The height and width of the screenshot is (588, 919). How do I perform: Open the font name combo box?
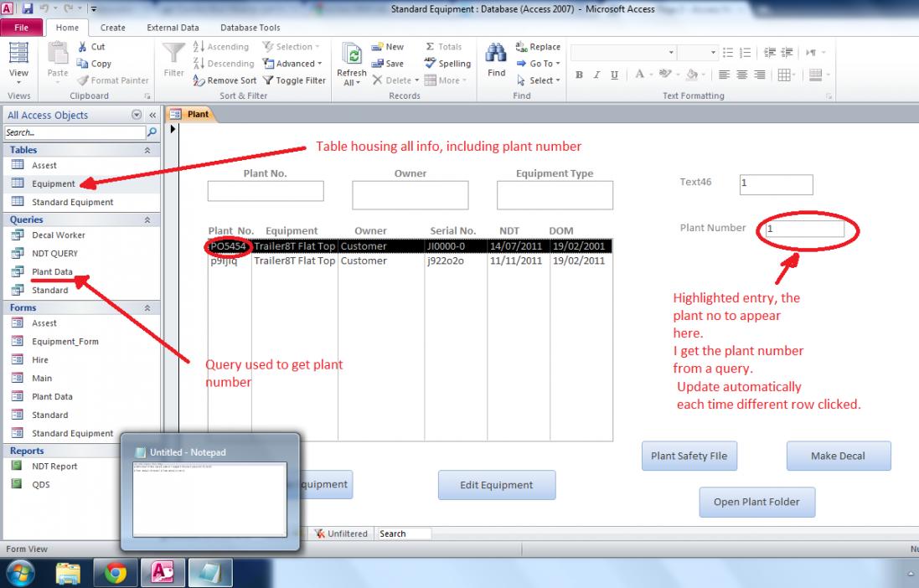click(623, 53)
